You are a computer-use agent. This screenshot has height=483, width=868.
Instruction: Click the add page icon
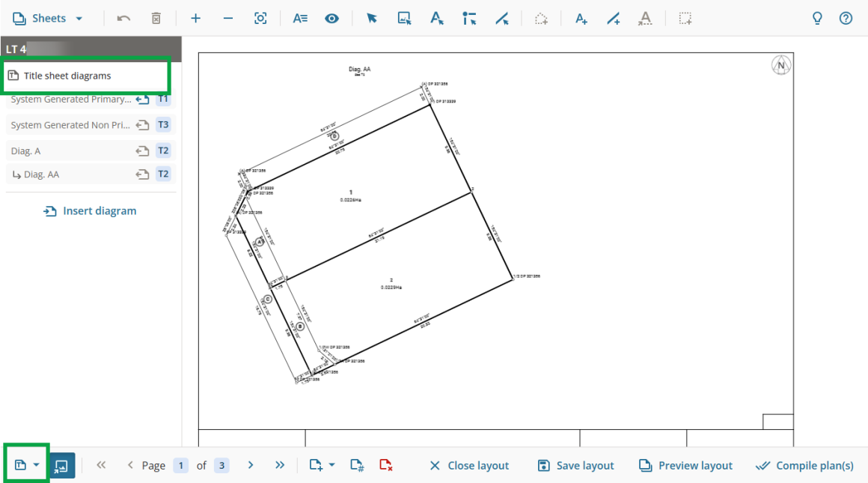tap(316, 465)
